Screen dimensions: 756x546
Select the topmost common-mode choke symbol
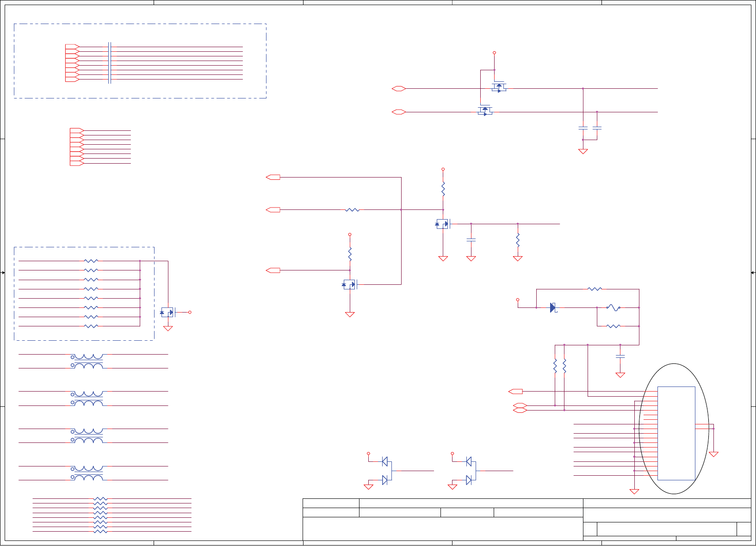(x=88, y=361)
